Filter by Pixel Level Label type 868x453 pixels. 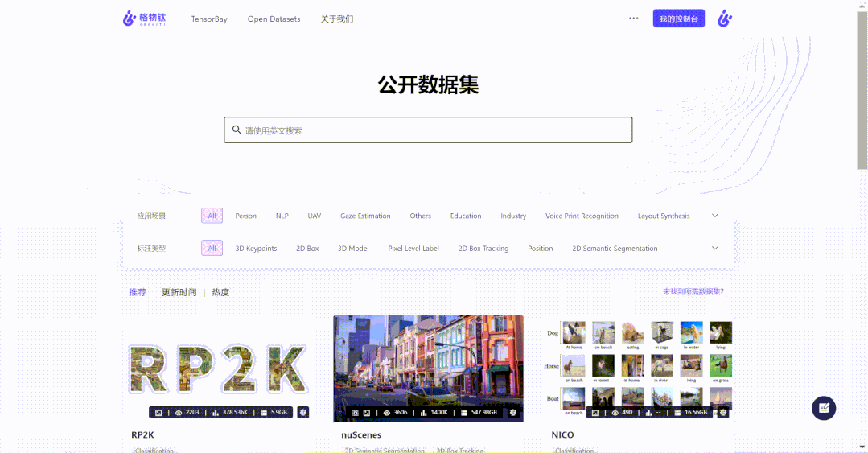click(413, 249)
